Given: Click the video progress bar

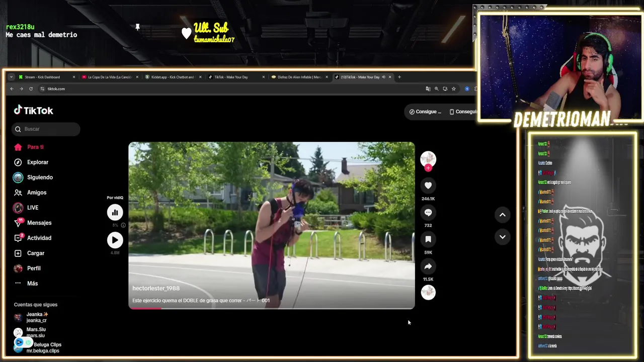Looking at the screenshot, I should [x=272, y=308].
